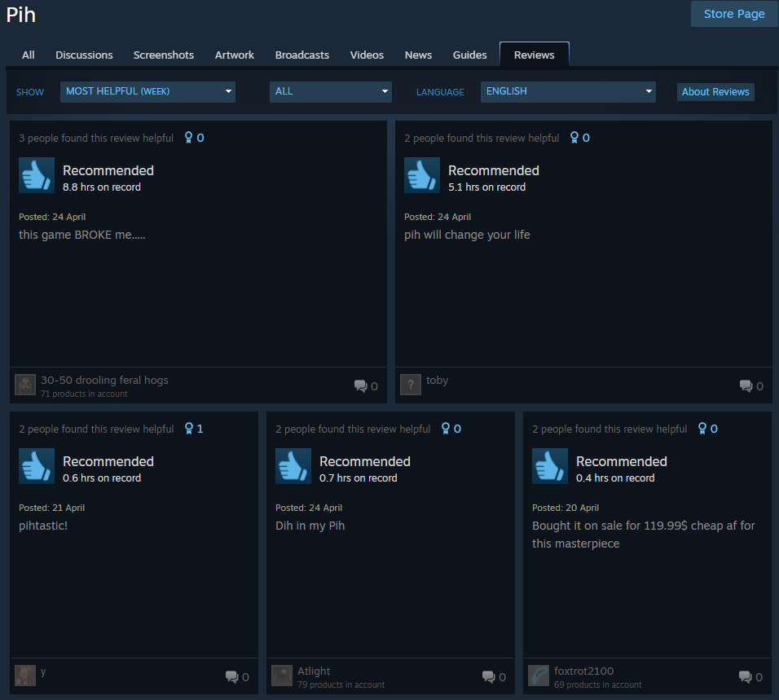This screenshot has width=779, height=700.
Task: Open comments icon on toby's review
Action: tap(746, 386)
